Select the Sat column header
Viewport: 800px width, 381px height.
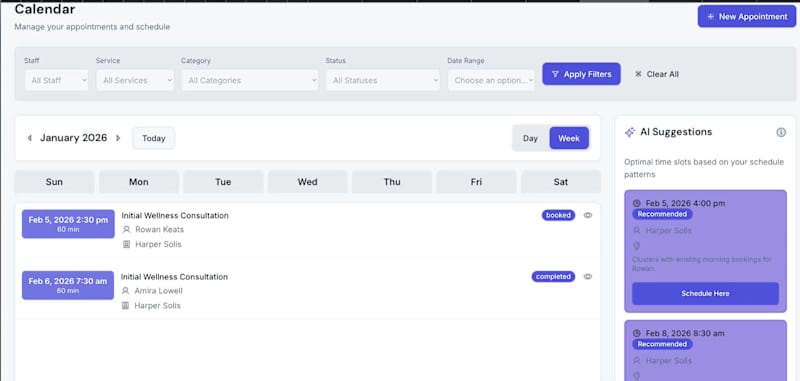point(561,182)
